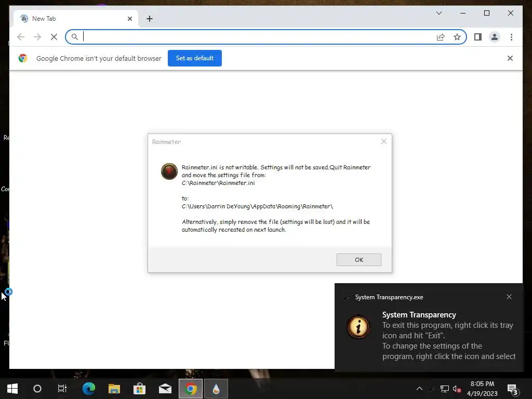Click the OK button in Rainmeter dialog

pos(358,260)
